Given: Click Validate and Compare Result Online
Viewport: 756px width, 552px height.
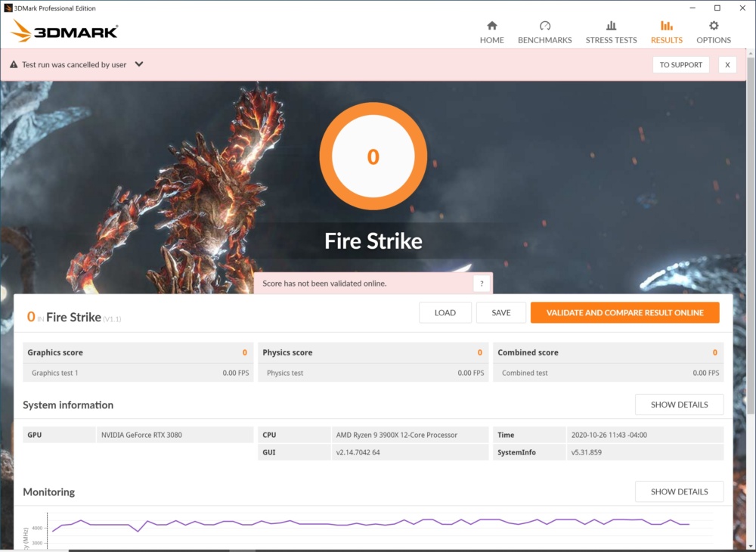Looking at the screenshot, I should [625, 312].
